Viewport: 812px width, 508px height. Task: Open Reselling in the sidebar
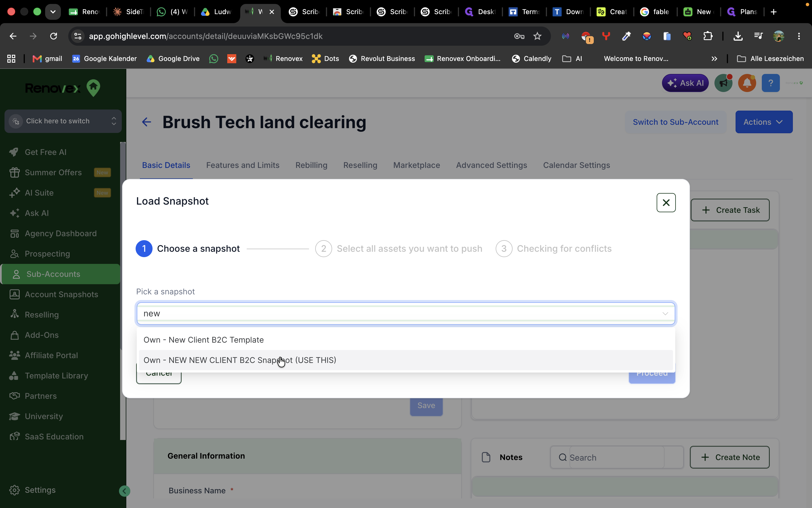coord(42,315)
